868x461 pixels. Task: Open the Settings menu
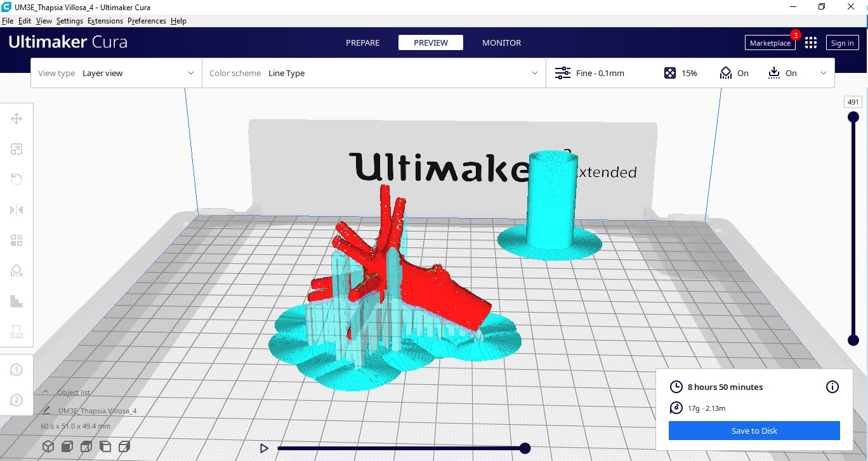tap(70, 21)
